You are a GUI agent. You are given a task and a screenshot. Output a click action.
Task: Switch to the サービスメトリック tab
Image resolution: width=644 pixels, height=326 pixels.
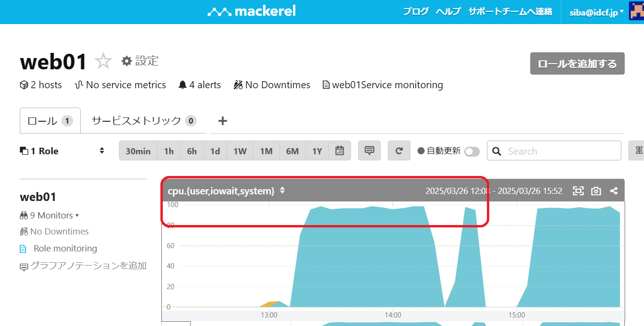tap(143, 121)
